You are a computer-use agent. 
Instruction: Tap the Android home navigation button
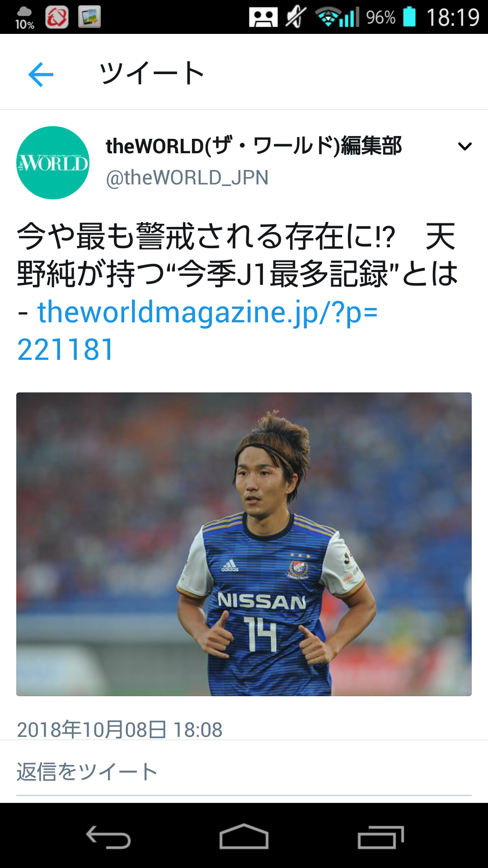(244, 836)
